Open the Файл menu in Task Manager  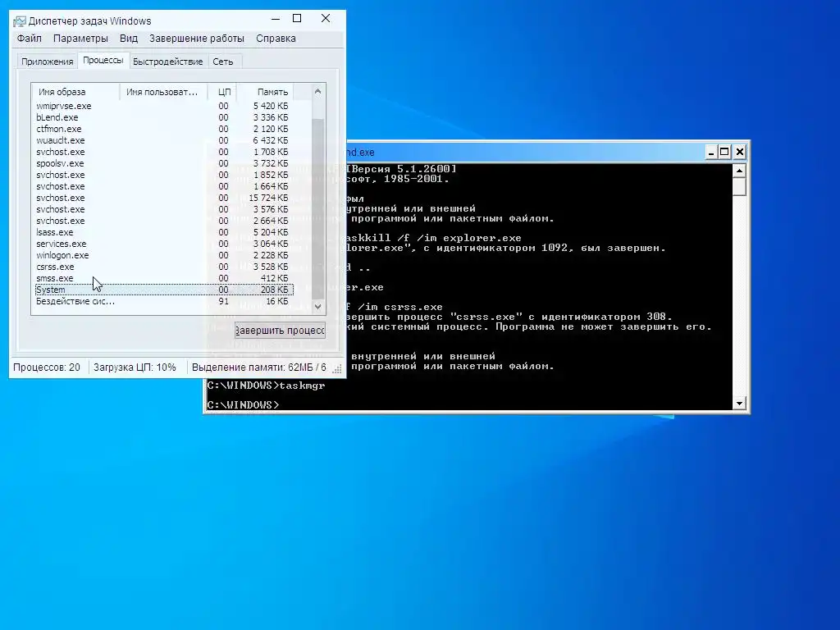[29, 39]
